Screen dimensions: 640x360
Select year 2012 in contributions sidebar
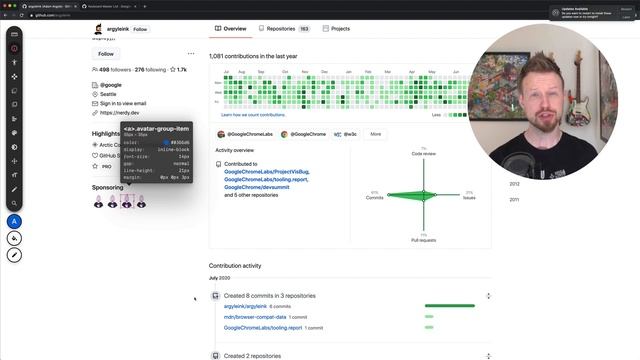click(x=514, y=184)
